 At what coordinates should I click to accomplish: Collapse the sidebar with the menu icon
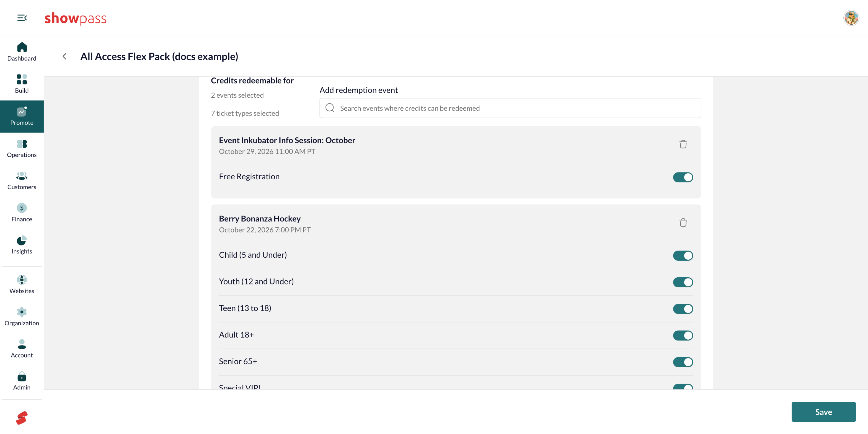[x=22, y=18]
